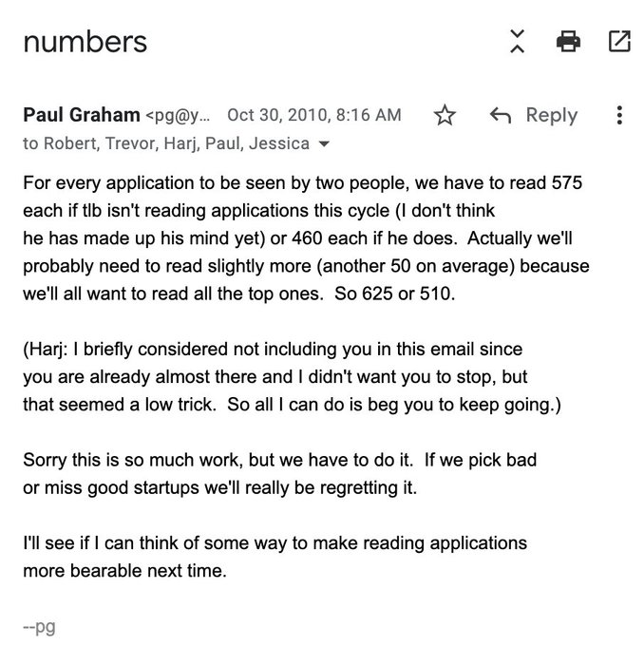The image size is (644, 665).
Task: Click the recipients line starting "to Robert"
Action: 165,144
